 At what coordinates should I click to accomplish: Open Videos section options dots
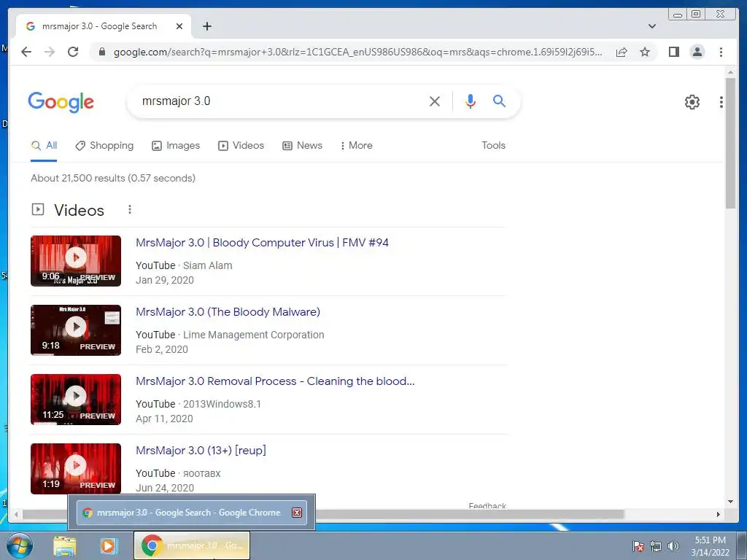tap(130, 209)
